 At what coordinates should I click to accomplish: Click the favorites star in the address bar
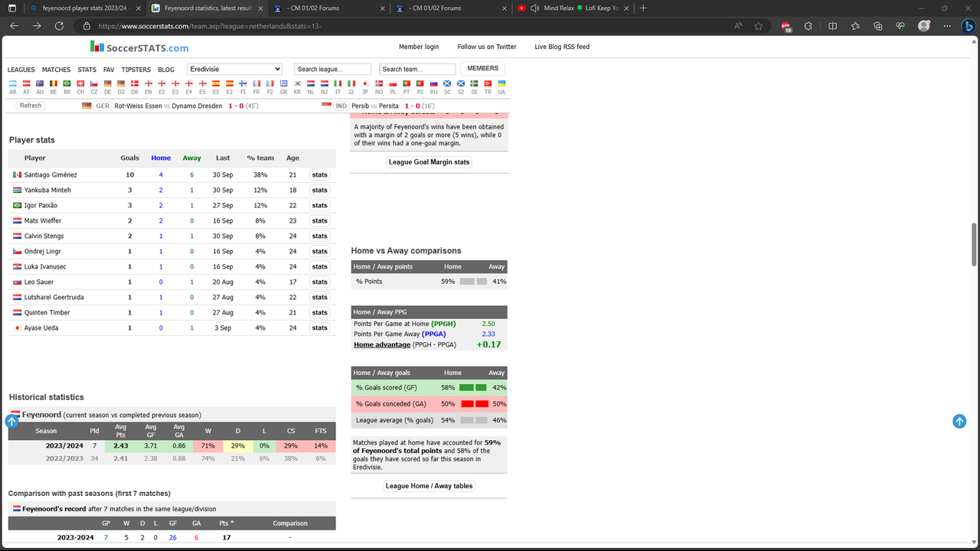759,25
